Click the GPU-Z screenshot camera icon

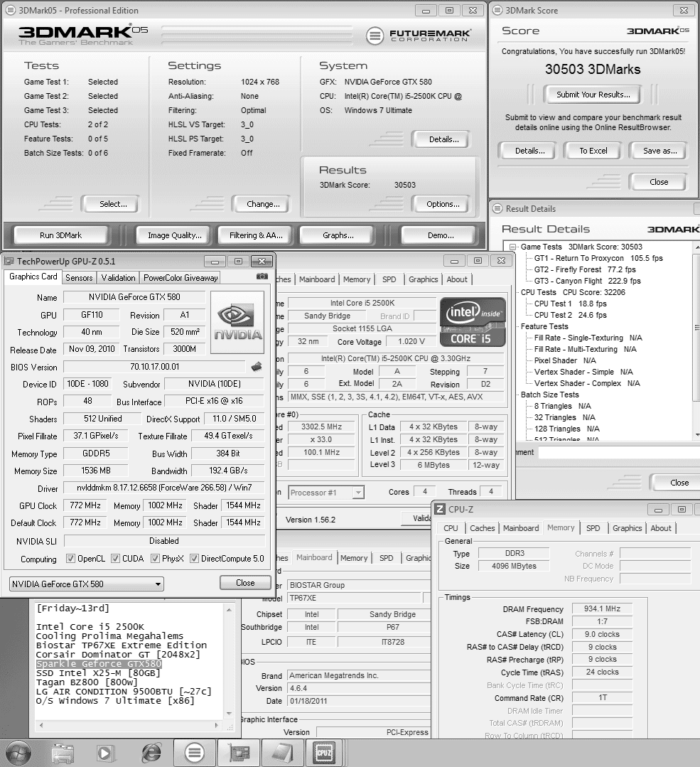262,277
